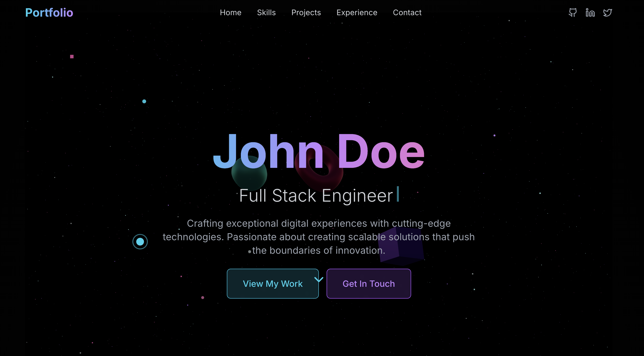Viewport: 644px width, 356px height.
Task: Go to the Home nav item
Action: pyautogui.click(x=230, y=13)
